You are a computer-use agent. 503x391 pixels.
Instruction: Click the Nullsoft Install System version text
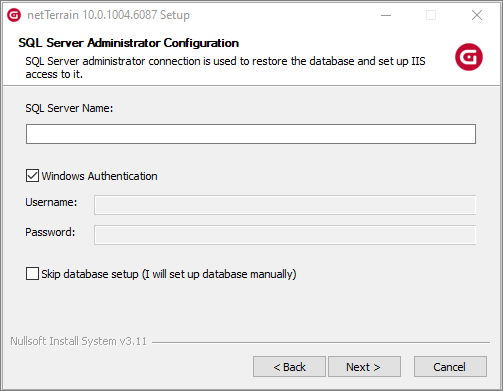click(78, 341)
